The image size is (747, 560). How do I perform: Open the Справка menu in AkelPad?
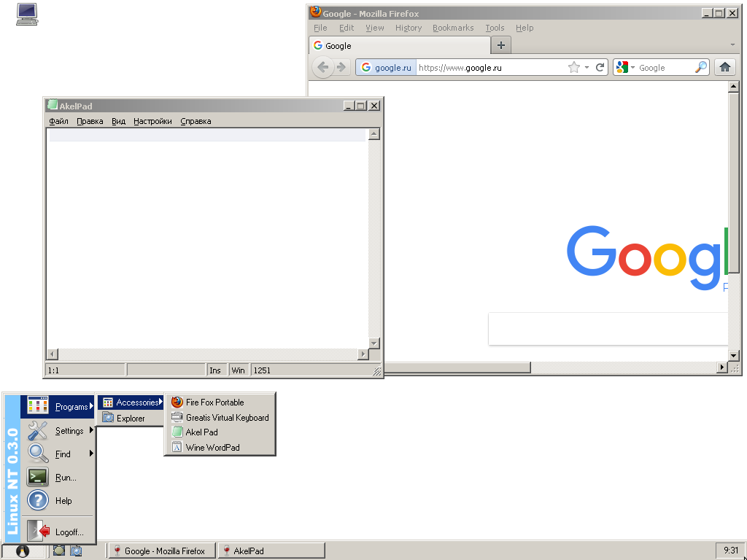196,121
